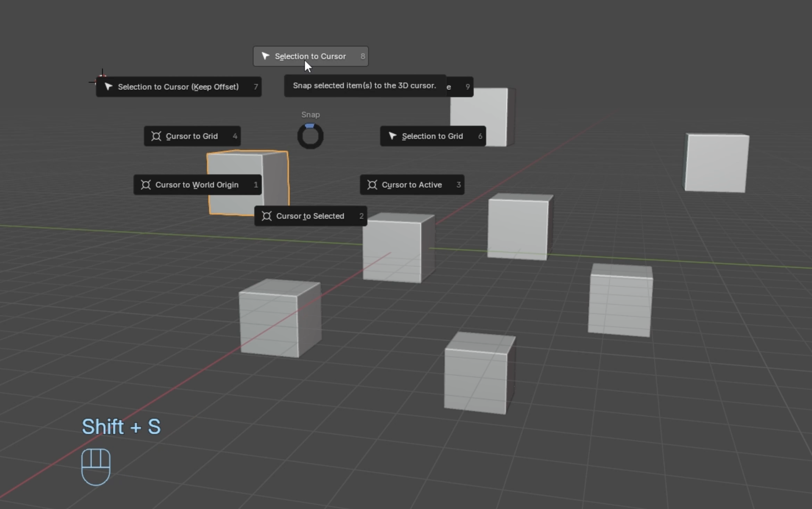Image resolution: width=812 pixels, height=509 pixels.
Task: Click the Cursor to Grid crosshair icon
Action: pos(156,136)
